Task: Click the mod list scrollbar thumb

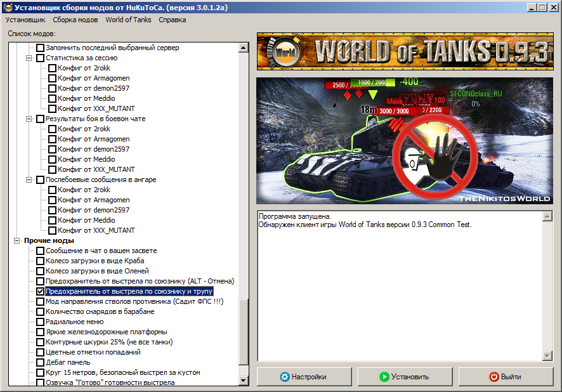Action: tap(244, 332)
